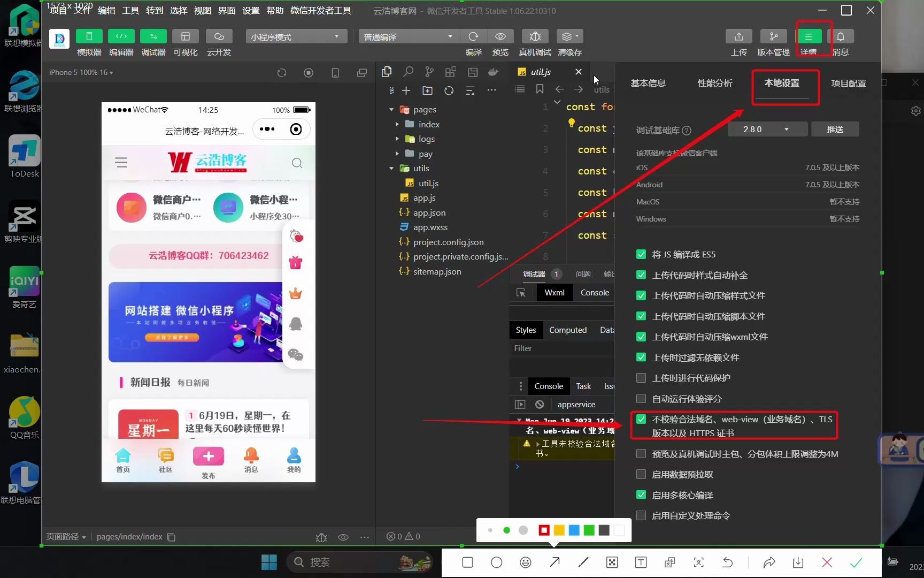Toggle the 模拟器 simulator panel button

[x=89, y=36]
